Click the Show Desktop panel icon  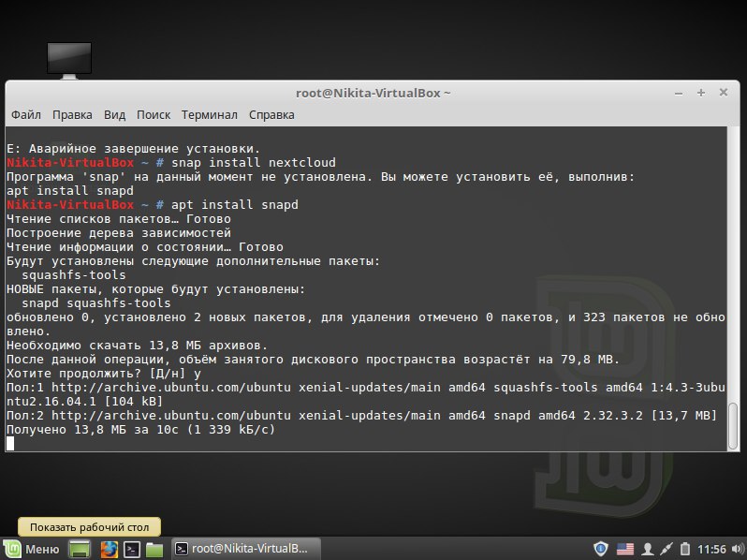point(80,550)
